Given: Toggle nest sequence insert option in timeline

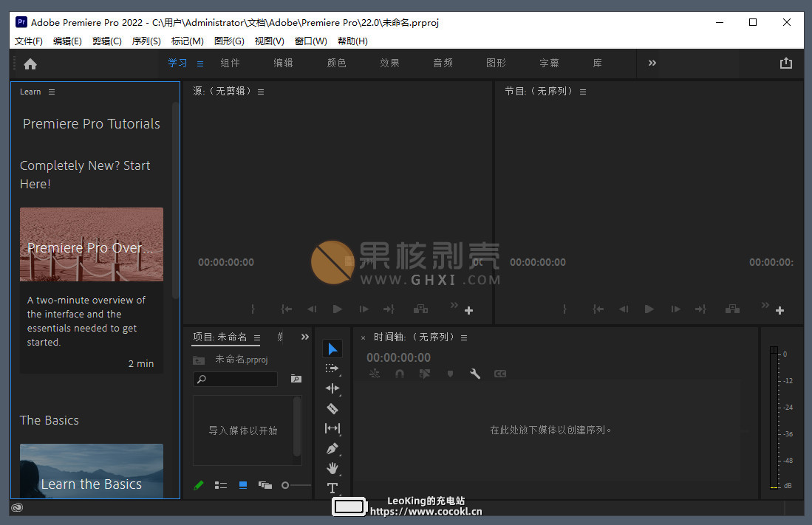Looking at the screenshot, I should click(x=375, y=374).
